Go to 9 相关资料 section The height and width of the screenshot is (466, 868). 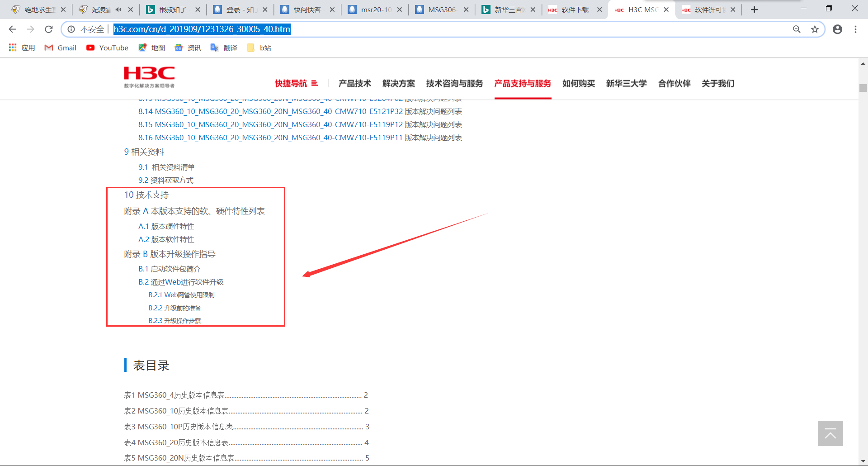(x=144, y=152)
